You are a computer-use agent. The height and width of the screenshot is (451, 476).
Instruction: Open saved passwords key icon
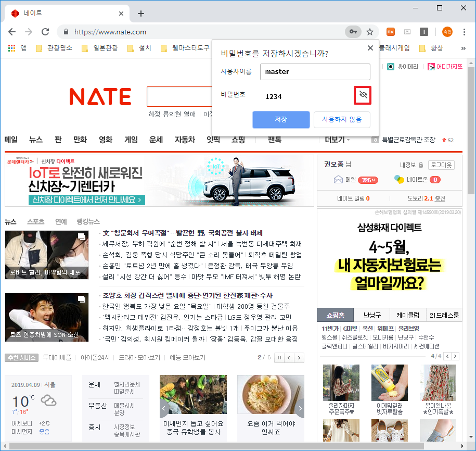pyautogui.click(x=353, y=32)
